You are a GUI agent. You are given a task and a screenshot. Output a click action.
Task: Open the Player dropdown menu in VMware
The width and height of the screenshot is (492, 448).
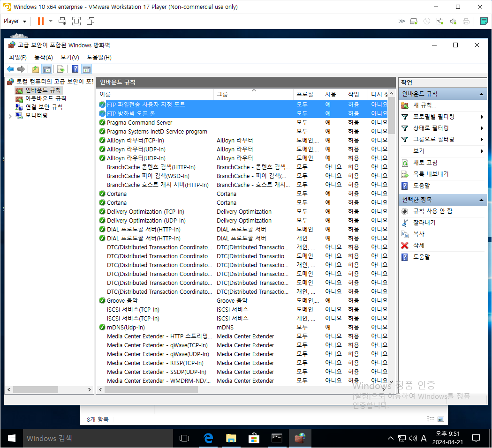pyautogui.click(x=15, y=21)
